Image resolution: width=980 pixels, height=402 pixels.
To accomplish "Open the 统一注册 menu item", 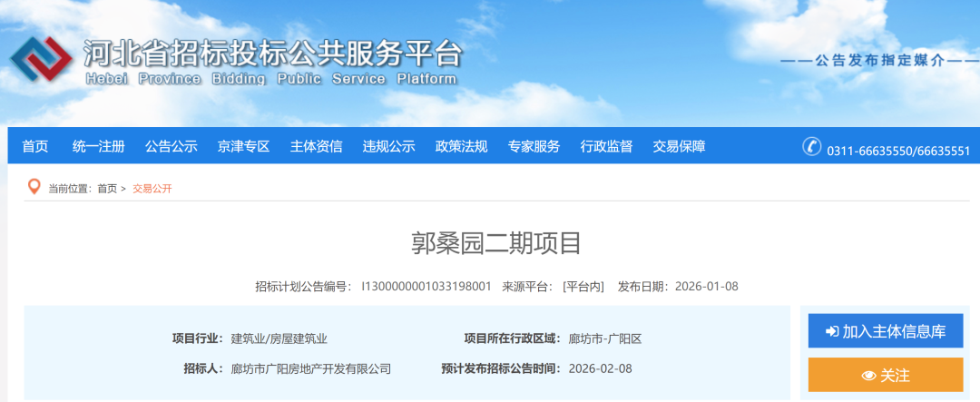I will click(x=99, y=146).
